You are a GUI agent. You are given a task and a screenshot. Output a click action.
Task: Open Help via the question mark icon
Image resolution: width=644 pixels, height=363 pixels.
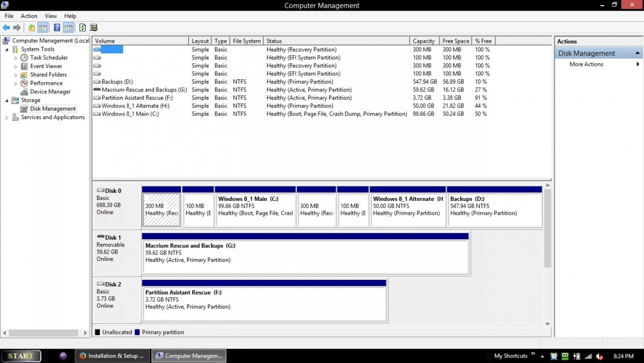pyautogui.click(x=57, y=28)
